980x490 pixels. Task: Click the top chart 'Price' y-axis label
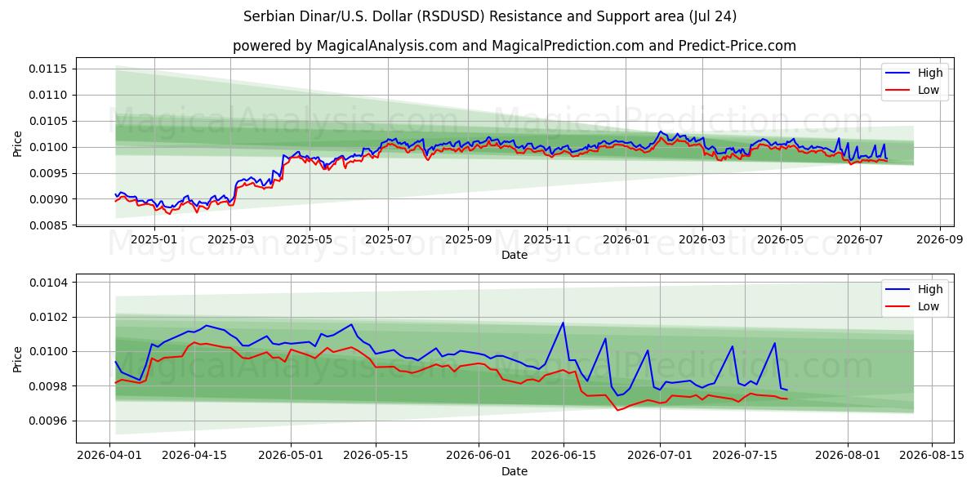tap(18, 142)
